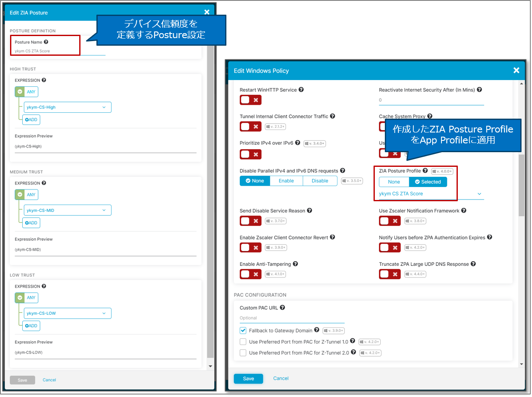
Task: Close the Edit Windows Policy dialog
Action: tap(516, 70)
